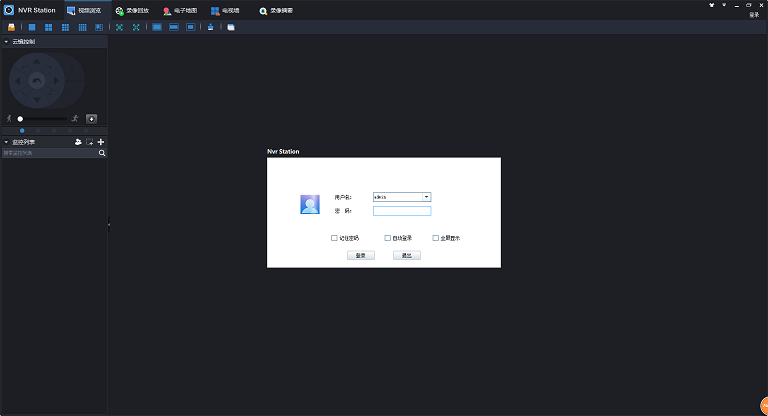Click the search magnifier in monitor list
The image size is (768, 416).
(x=101, y=154)
